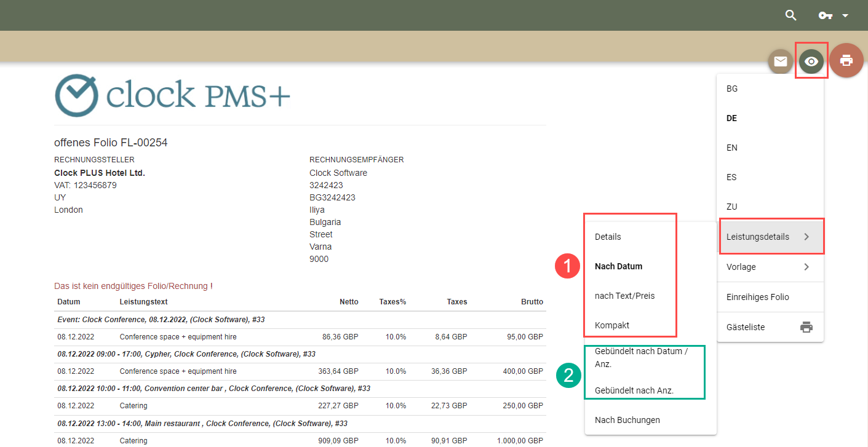Click the Netto column header
The image size is (868, 447).
click(x=349, y=302)
